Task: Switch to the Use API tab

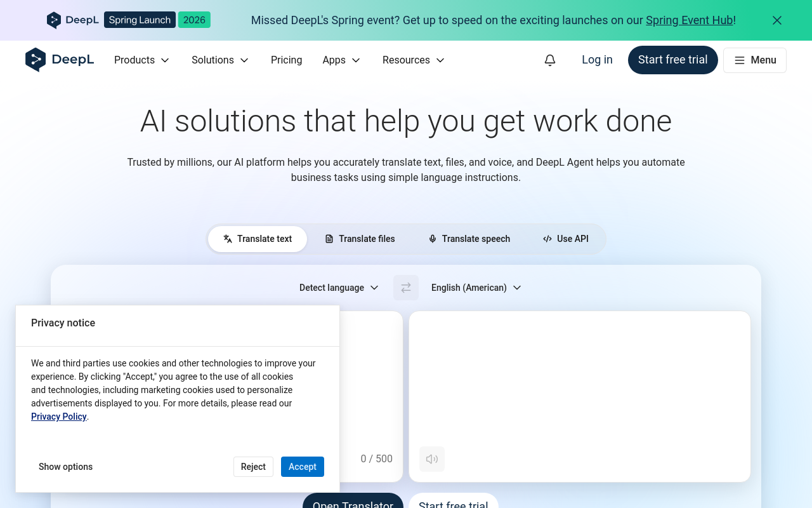Action: click(566, 239)
